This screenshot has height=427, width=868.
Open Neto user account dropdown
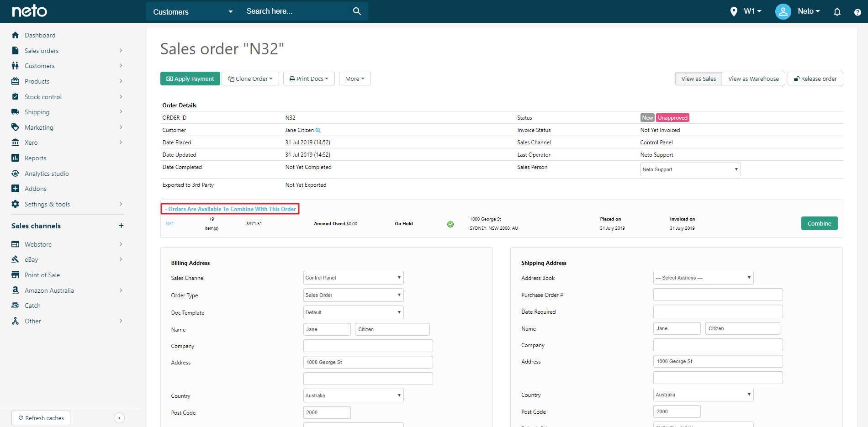[809, 11]
